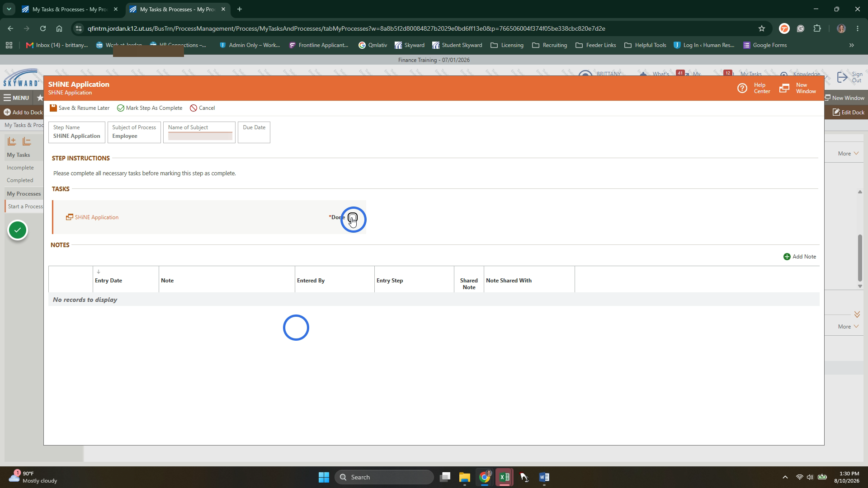Click the Entered By column header
This screenshot has width=868, height=488.
[x=335, y=280]
